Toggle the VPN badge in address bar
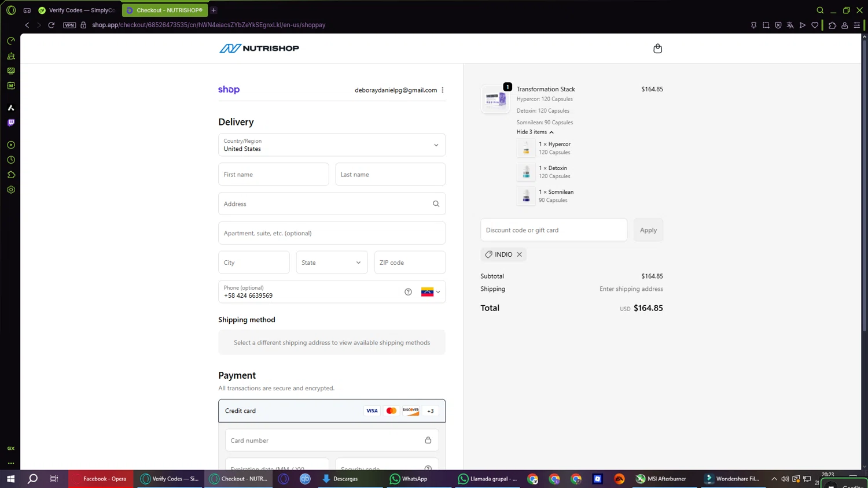 click(69, 25)
